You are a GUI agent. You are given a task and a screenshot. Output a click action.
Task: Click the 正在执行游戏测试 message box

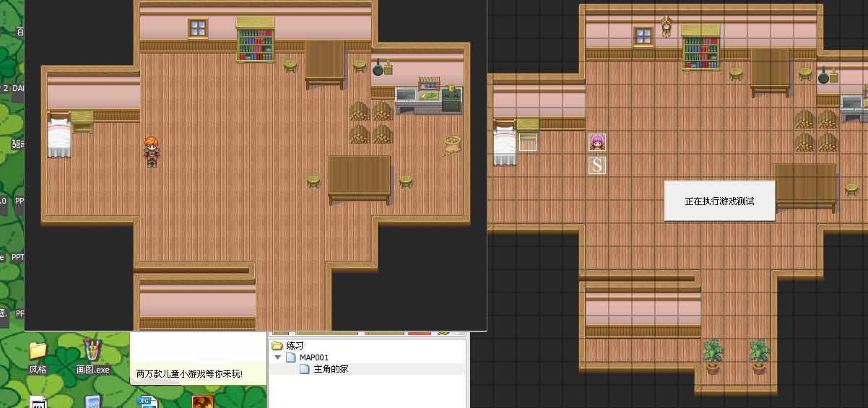pyautogui.click(x=719, y=201)
